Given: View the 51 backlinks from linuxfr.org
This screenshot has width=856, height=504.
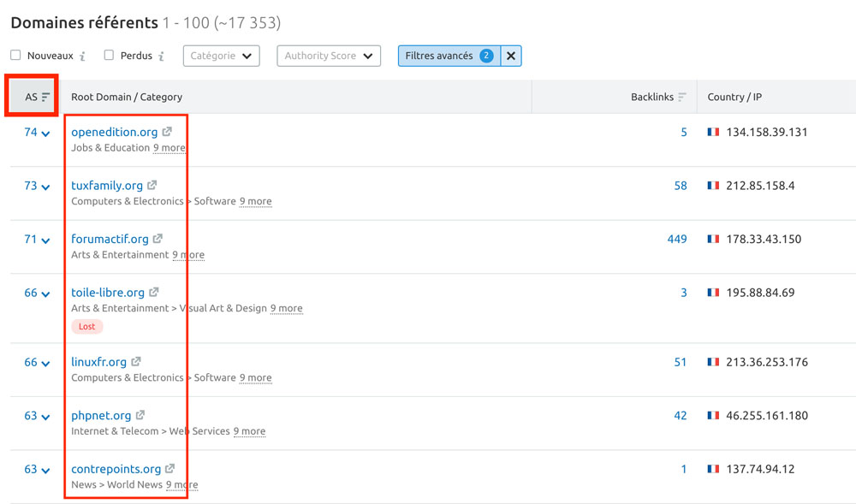Looking at the screenshot, I should tap(681, 362).
